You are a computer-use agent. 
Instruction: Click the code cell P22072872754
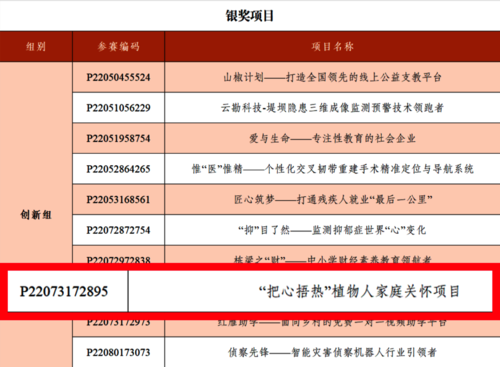(x=118, y=230)
